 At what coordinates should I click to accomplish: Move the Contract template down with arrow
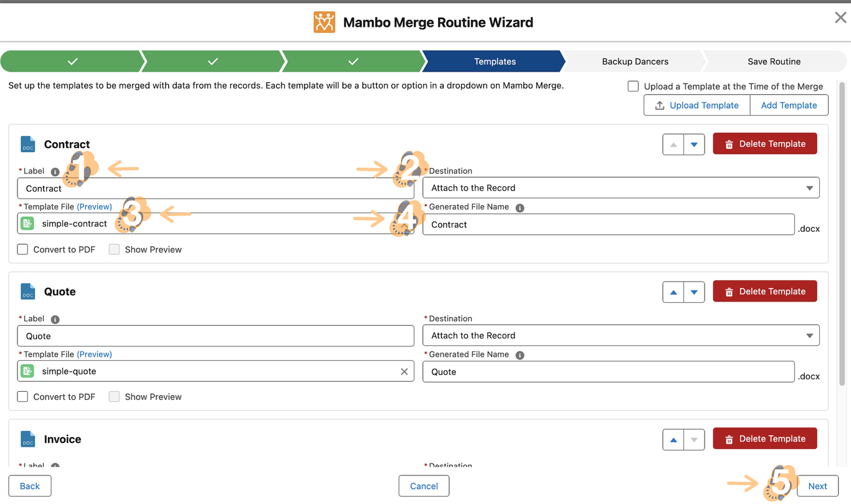click(694, 145)
